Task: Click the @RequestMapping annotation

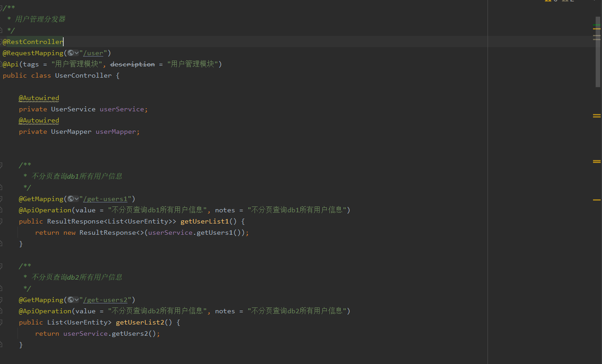Action: tap(33, 53)
